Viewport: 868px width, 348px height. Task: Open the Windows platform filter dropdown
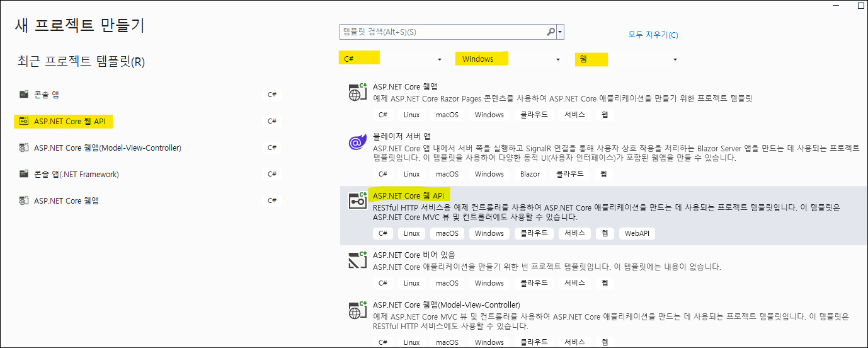click(x=557, y=59)
